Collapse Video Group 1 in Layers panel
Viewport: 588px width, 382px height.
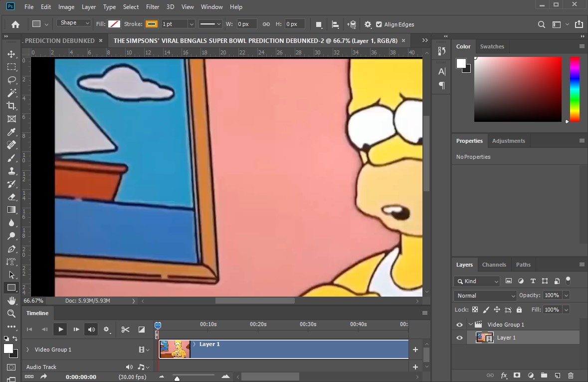coord(471,324)
